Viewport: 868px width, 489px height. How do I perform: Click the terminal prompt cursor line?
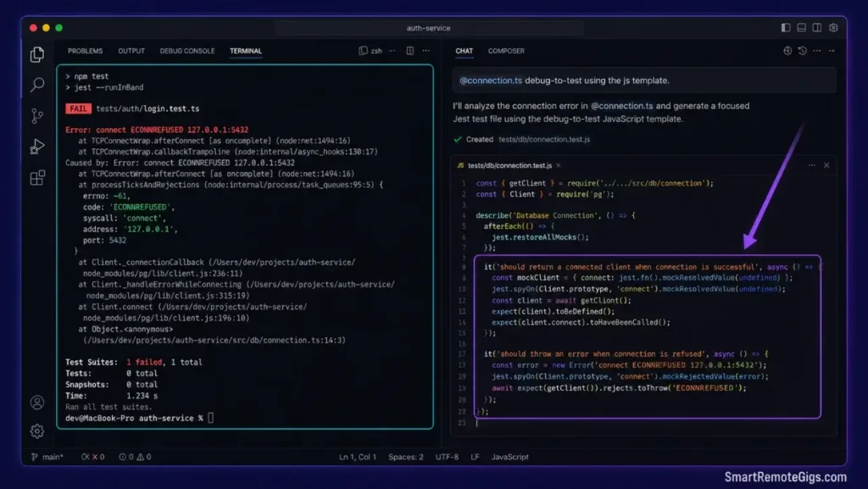[140, 418]
